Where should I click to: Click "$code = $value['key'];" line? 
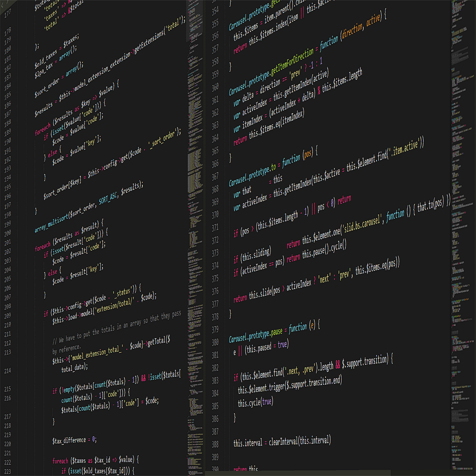pyautogui.click(x=76, y=150)
